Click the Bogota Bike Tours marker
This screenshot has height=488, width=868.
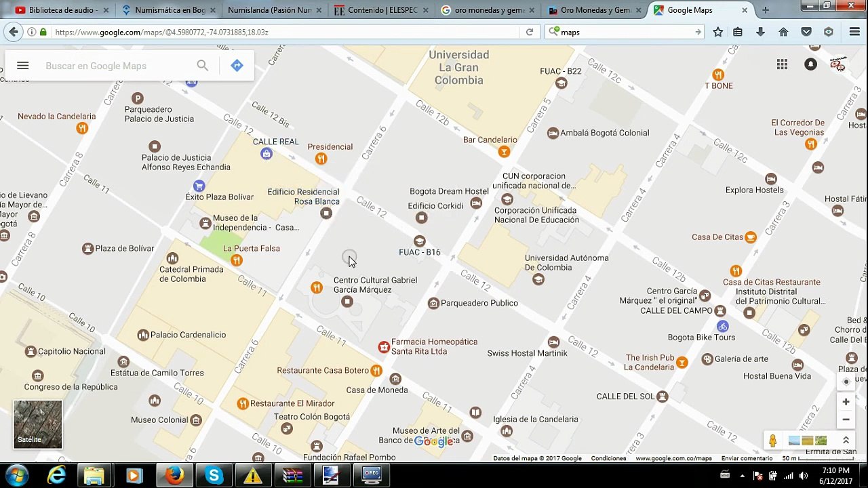click(722, 327)
